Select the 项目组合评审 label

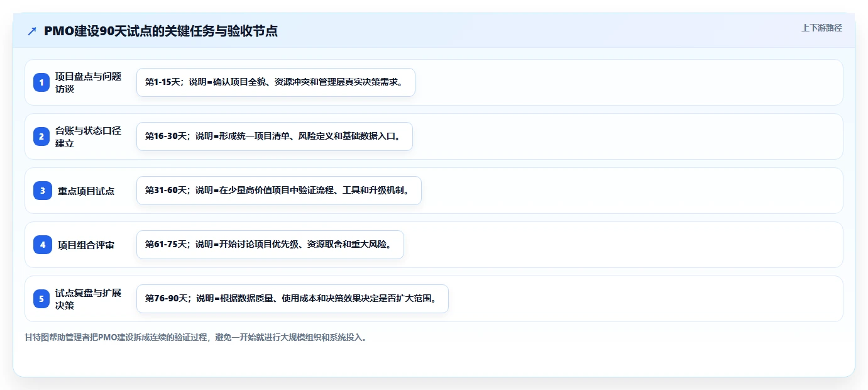click(x=86, y=245)
